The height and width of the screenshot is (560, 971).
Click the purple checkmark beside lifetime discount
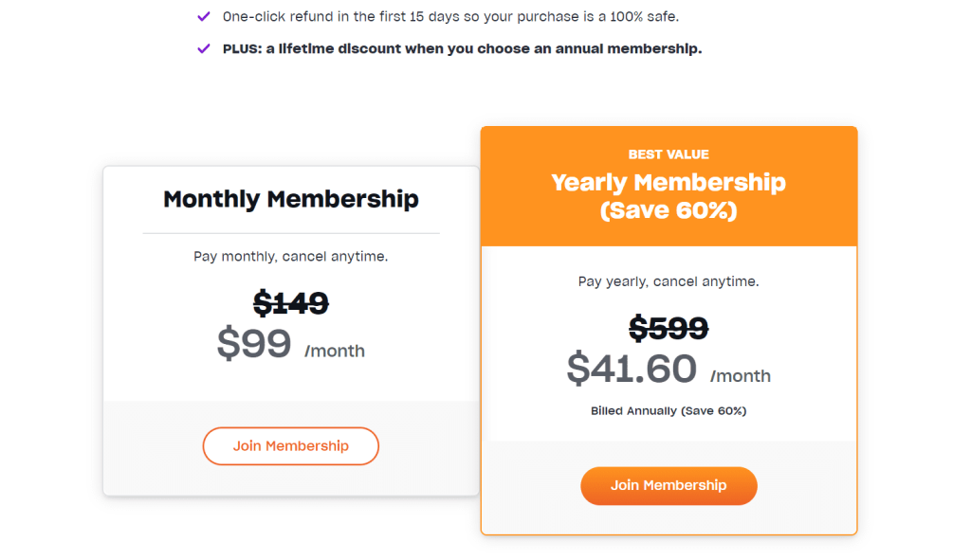pyautogui.click(x=204, y=49)
